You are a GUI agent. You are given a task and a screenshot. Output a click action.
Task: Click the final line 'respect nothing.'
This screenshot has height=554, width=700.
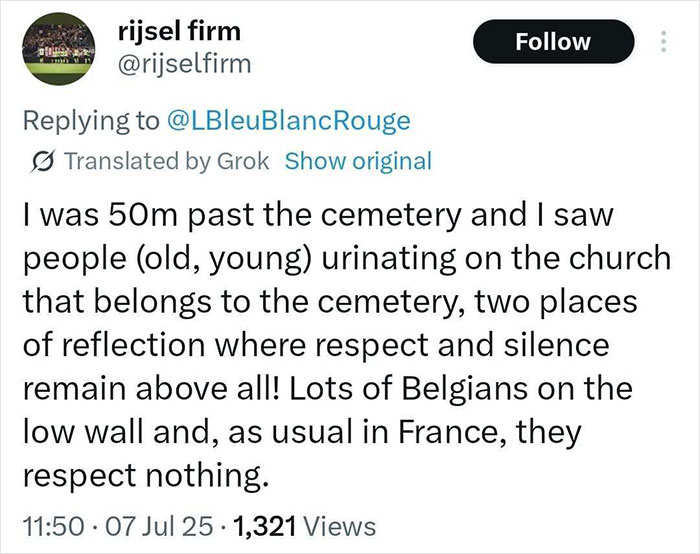tap(144, 471)
